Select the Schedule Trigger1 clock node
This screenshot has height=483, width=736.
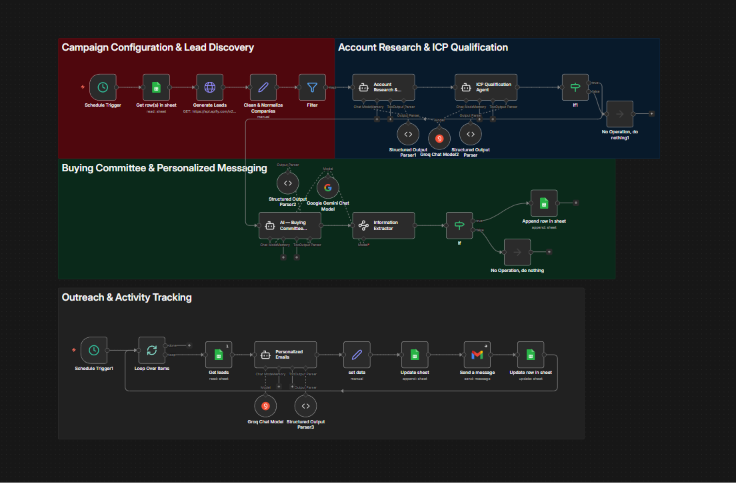[x=94, y=350]
